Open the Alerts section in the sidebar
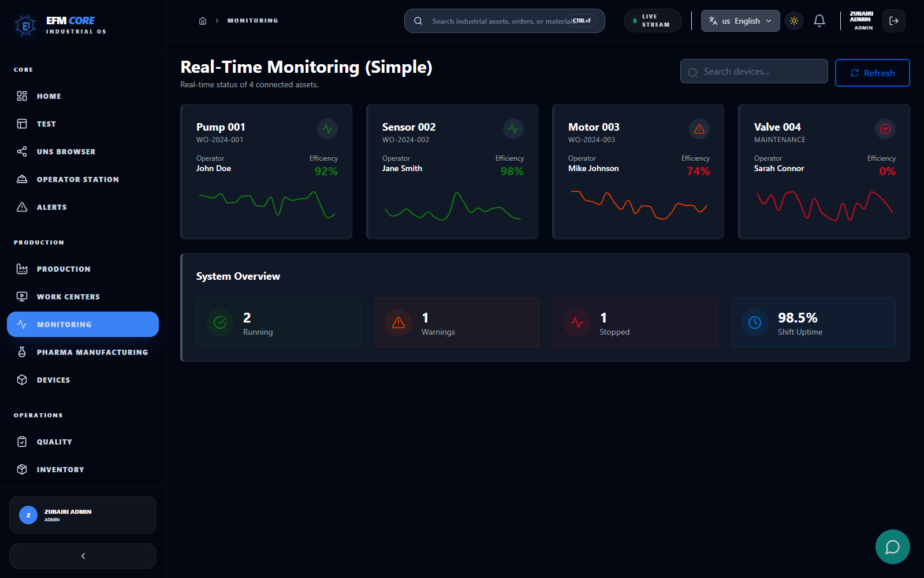 [x=51, y=207]
